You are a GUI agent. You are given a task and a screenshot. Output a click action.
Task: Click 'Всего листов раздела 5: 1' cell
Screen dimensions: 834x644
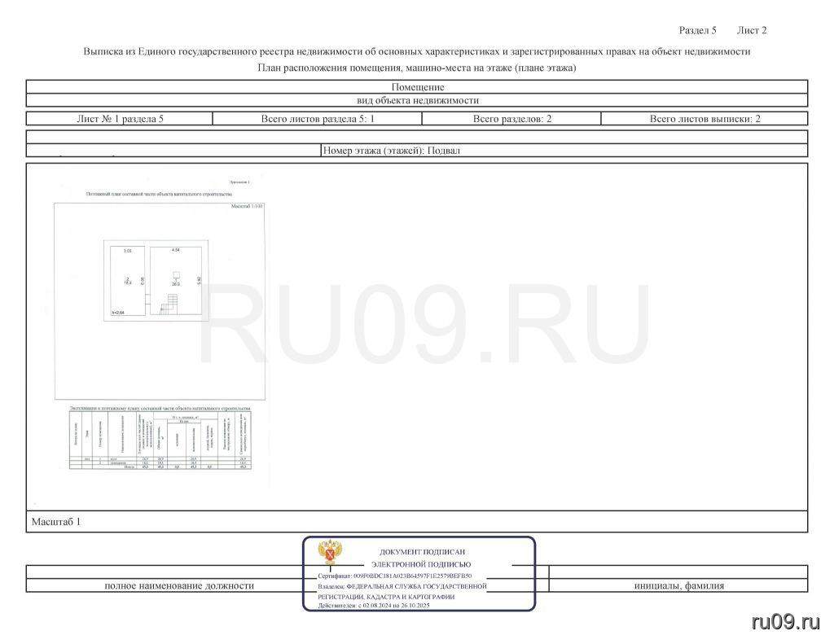pyautogui.click(x=317, y=119)
